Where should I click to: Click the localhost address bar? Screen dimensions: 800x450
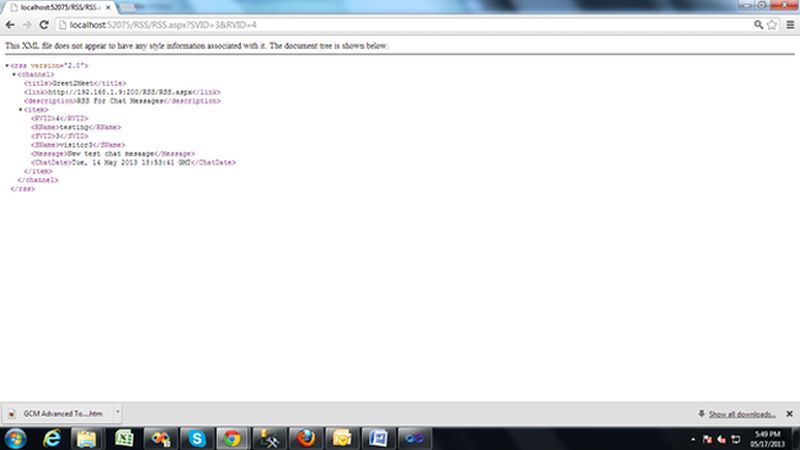(x=403, y=24)
